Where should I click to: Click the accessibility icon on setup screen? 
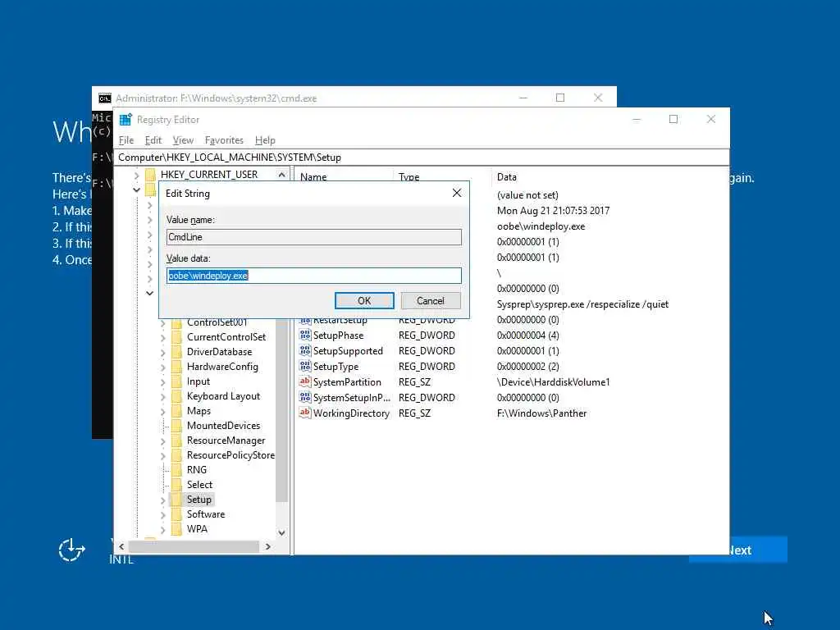[71, 550]
